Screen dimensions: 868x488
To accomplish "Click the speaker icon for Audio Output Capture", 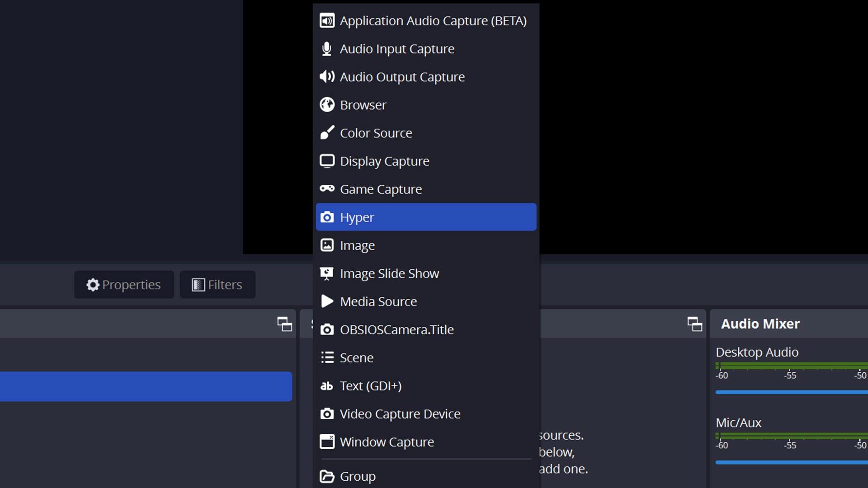I will pyautogui.click(x=327, y=77).
